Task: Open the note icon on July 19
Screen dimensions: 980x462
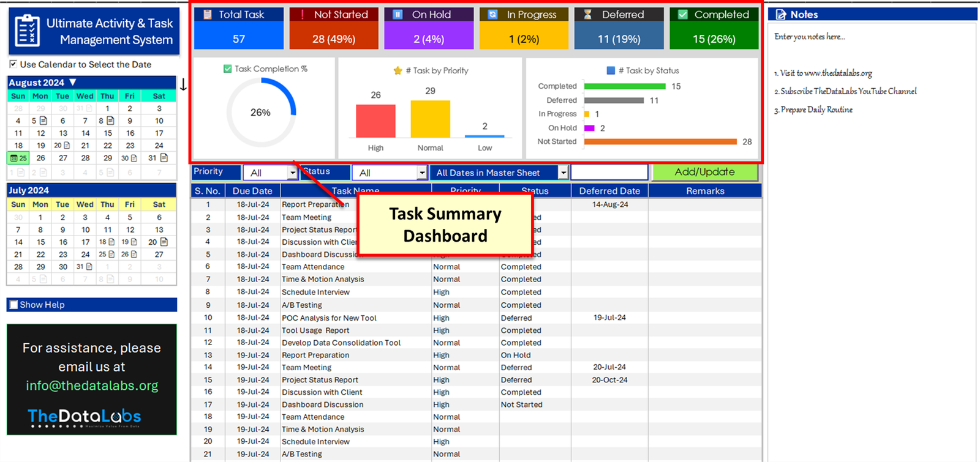Action: (x=134, y=242)
